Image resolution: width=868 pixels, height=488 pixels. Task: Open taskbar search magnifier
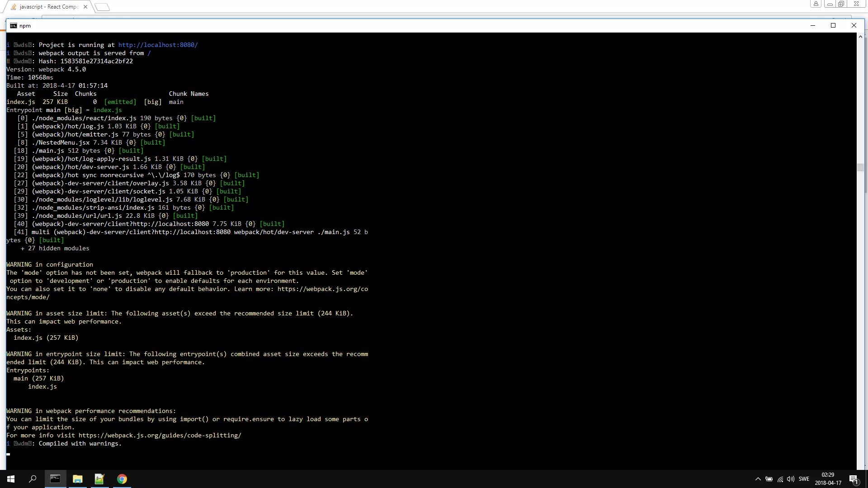click(x=33, y=479)
